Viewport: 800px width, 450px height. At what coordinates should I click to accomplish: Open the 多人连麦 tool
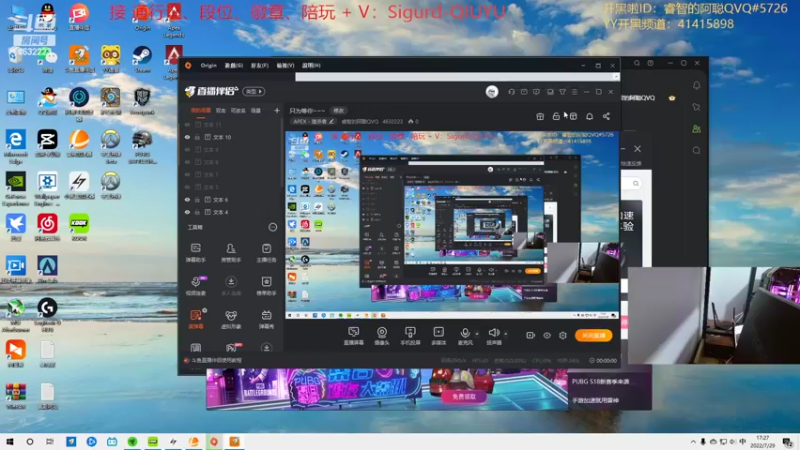tap(231, 286)
